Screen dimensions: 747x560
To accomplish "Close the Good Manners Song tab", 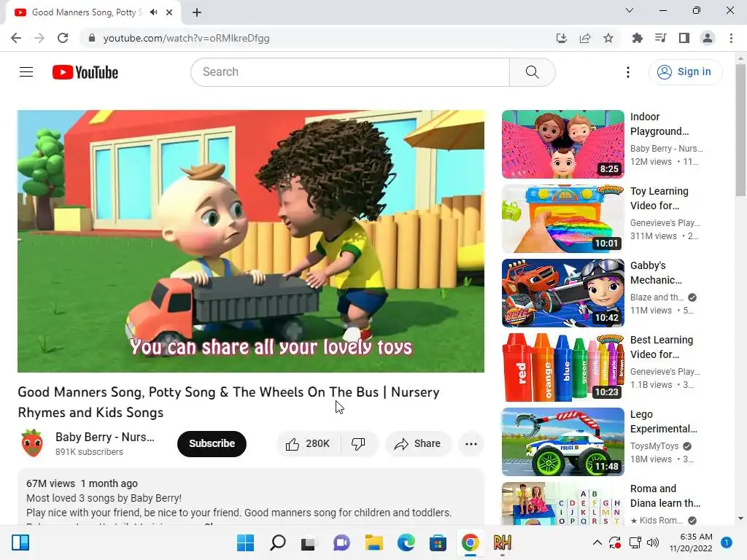I will pos(169,12).
